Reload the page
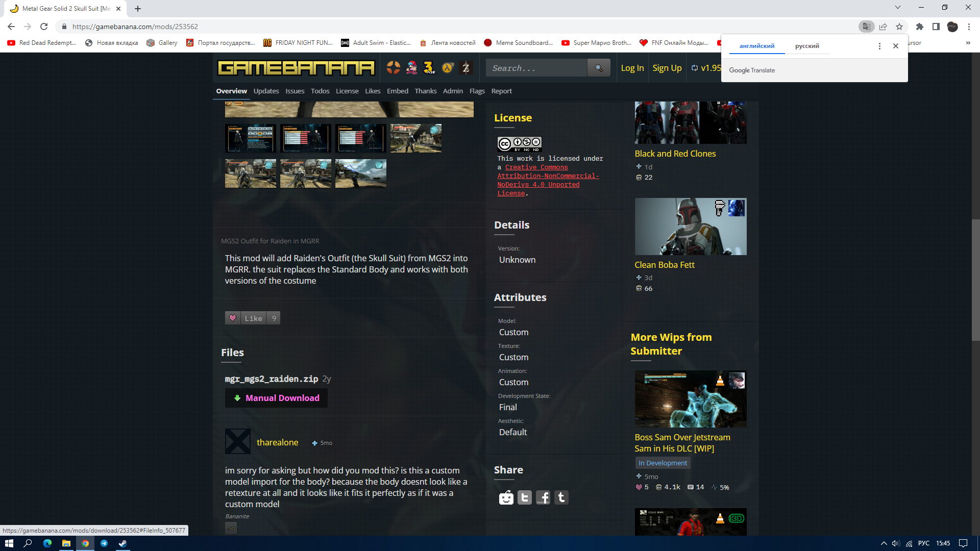 click(x=44, y=27)
